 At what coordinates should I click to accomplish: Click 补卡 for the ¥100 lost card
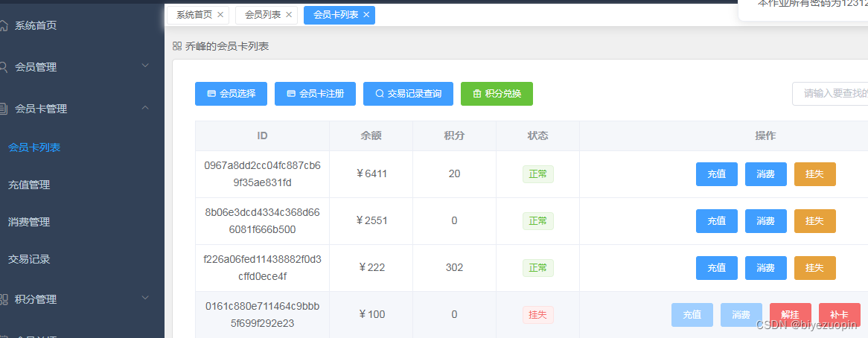840,315
